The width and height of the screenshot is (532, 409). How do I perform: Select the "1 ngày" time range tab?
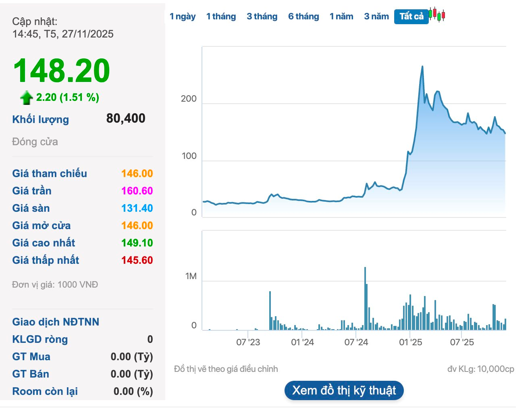(x=182, y=17)
